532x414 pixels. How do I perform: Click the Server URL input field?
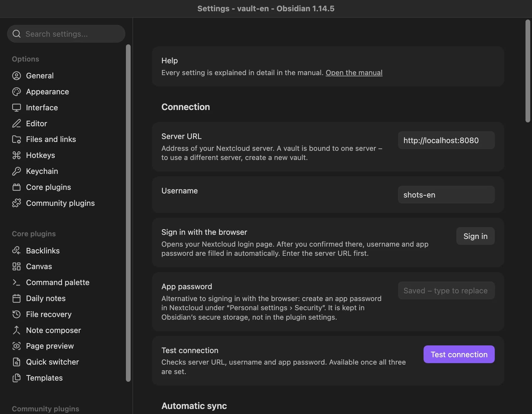pyautogui.click(x=446, y=140)
